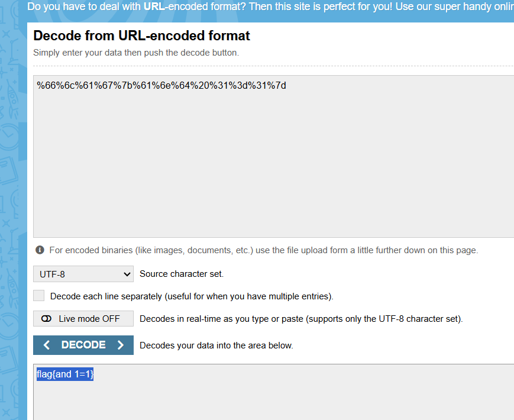Click the 'Decode each line separately' label text
The height and width of the screenshot is (420, 514).
[192, 296]
